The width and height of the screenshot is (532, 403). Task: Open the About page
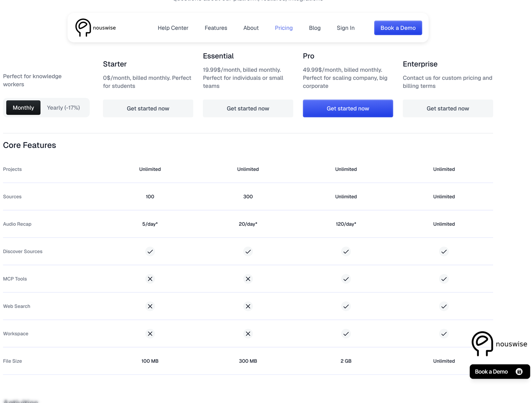[x=251, y=28]
